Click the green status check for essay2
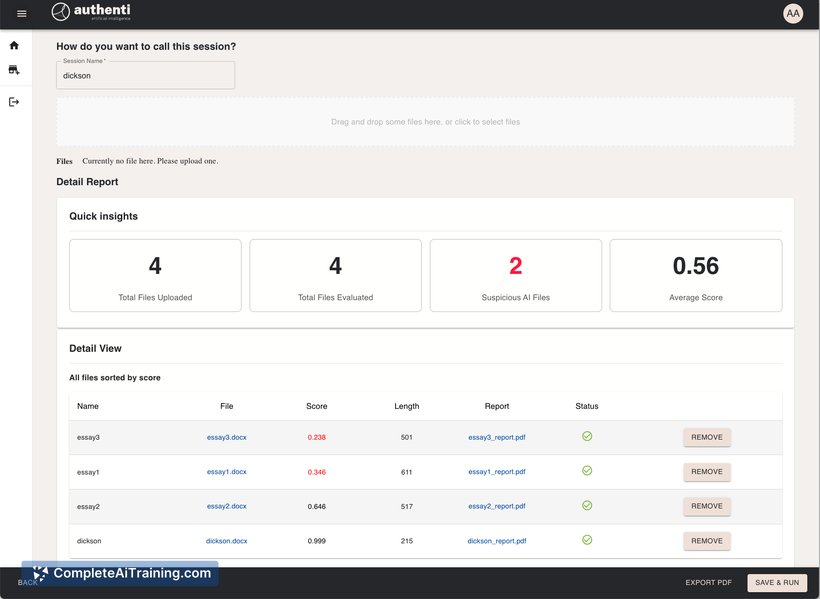 tap(587, 505)
